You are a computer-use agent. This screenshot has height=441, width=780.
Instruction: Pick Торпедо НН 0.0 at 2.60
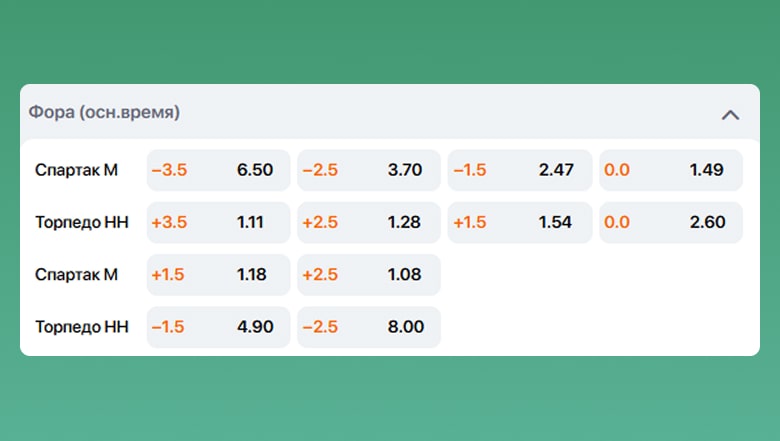pyautogui.click(x=670, y=222)
